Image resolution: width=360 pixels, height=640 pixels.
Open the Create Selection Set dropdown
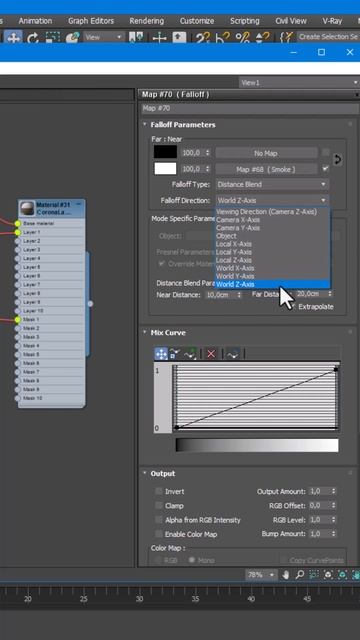tap(328, 37)
